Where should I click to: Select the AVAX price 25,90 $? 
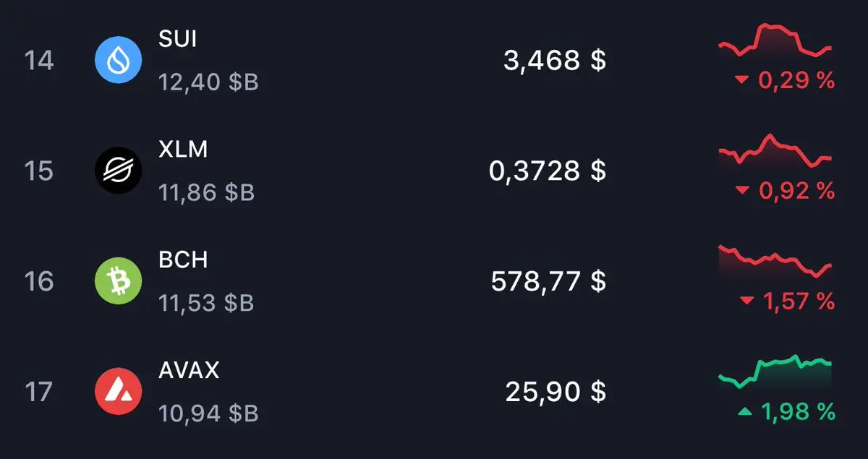coord(556,392)
